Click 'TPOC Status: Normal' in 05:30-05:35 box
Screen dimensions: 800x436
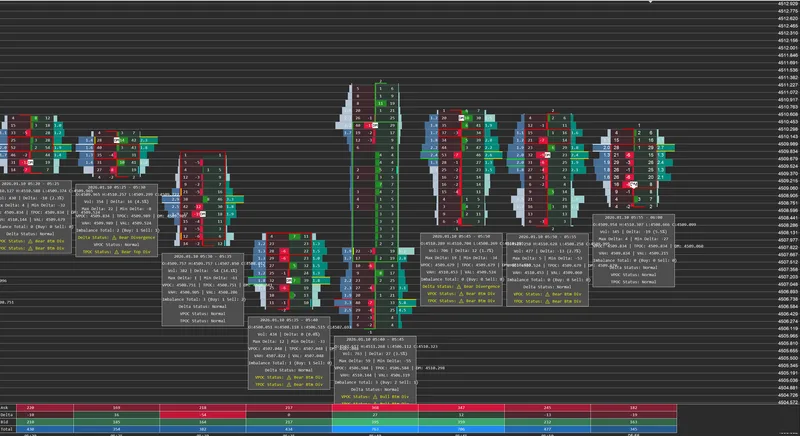point(203,321)
